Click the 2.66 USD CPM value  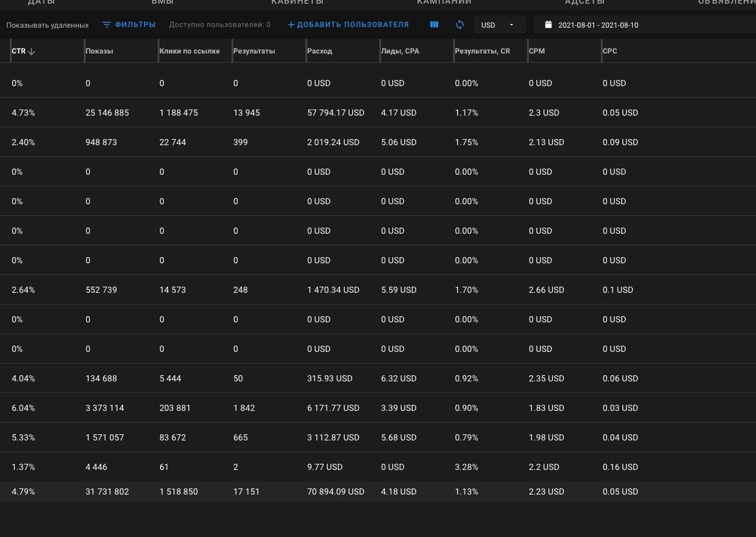click(x=546, y=290)
